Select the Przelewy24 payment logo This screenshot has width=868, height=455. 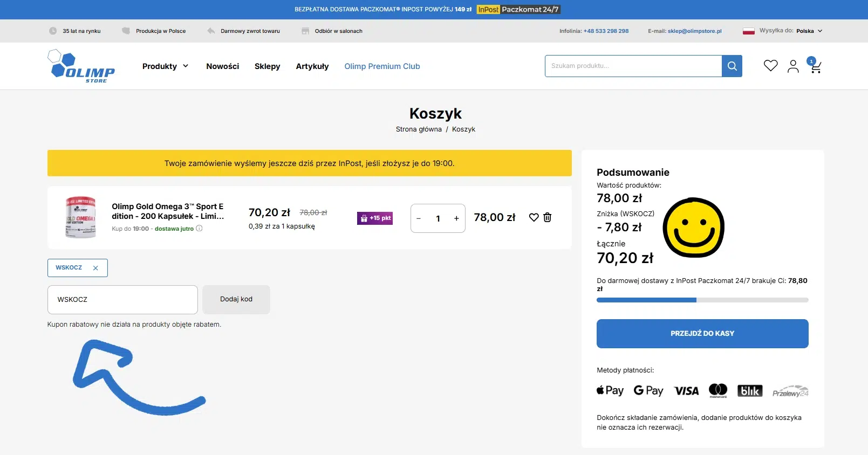coord(790,391)
